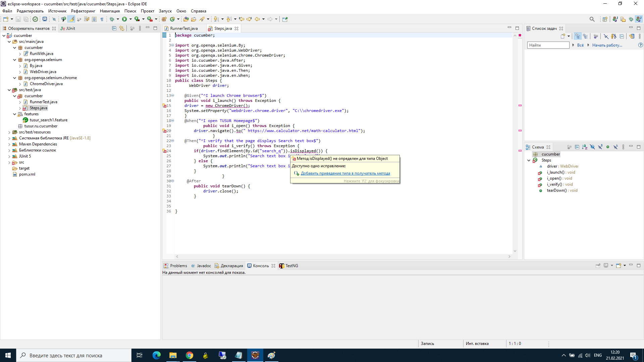Open the Debug button dropdown arrow

tap(118, 19)
